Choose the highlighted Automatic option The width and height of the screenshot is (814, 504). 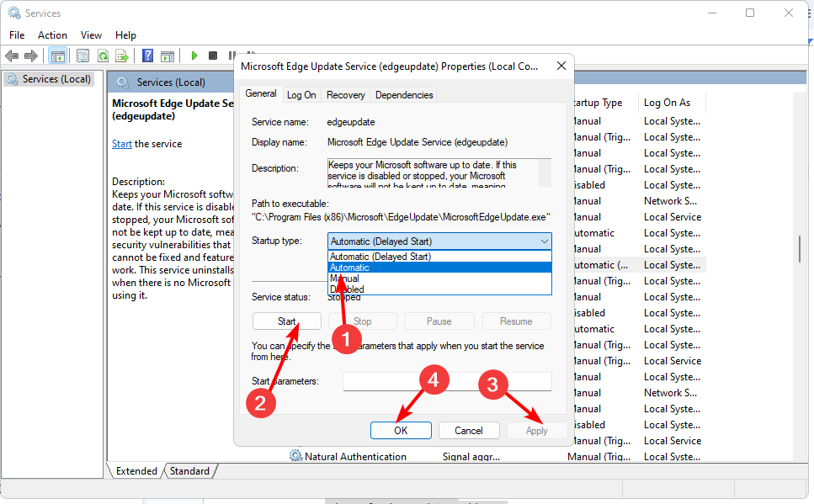439,268
